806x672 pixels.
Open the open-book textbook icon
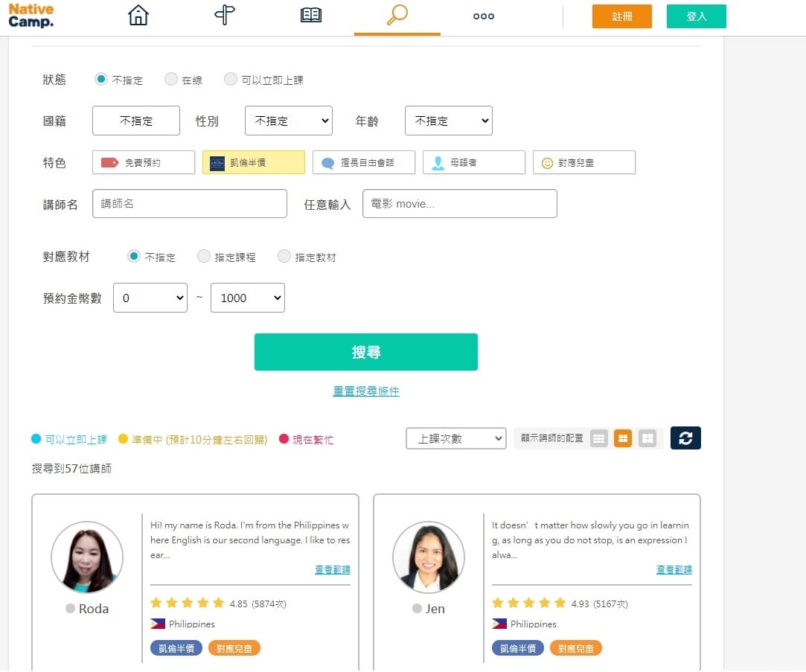coord(311,16)
